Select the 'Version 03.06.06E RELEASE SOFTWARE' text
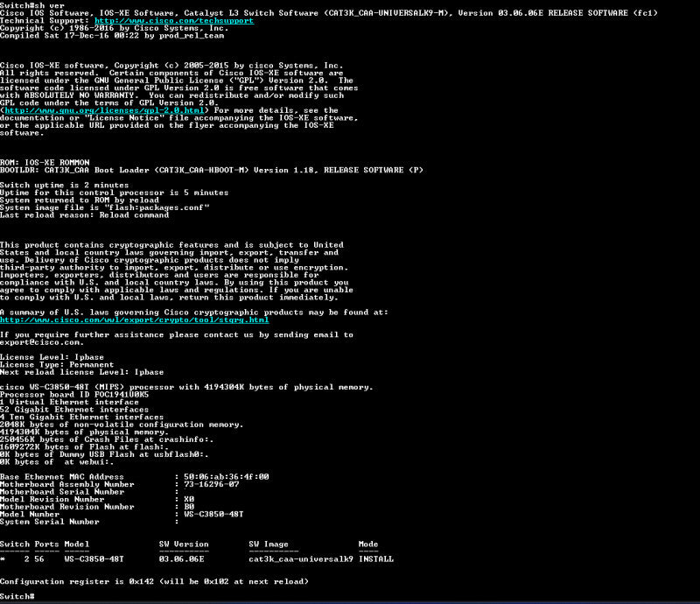 [x=545, y=13]
